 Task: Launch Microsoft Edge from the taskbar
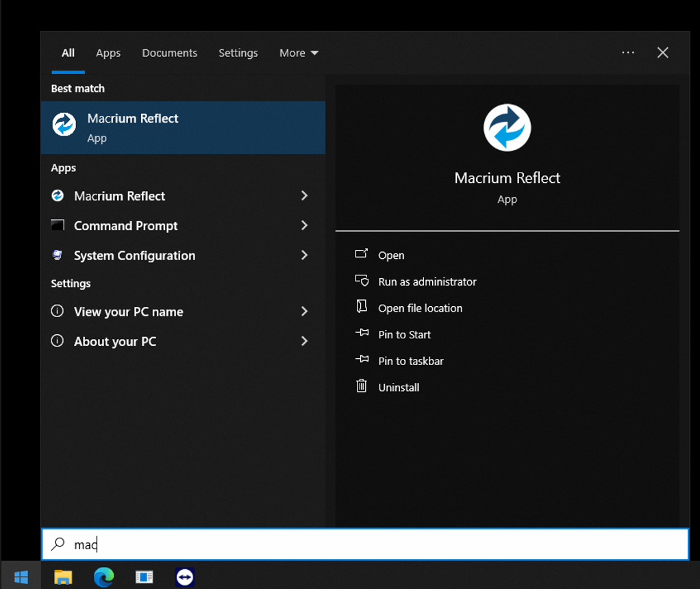click(x=104, y=577)
